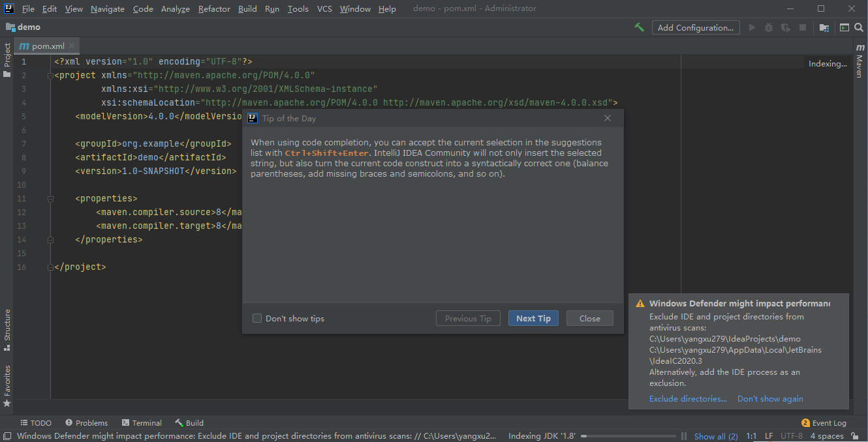This screenshot has width=868, height=442.
Task: Open the Analyze menu
Action: point(176,8)
